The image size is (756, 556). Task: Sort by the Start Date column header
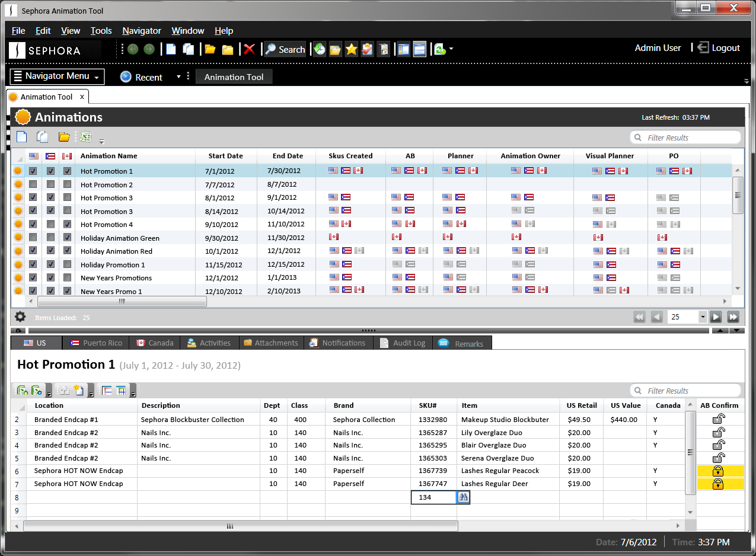coord(225,156)
